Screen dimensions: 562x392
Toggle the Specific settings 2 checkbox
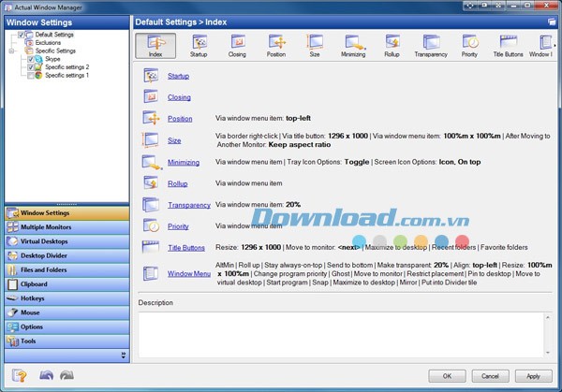31,67
